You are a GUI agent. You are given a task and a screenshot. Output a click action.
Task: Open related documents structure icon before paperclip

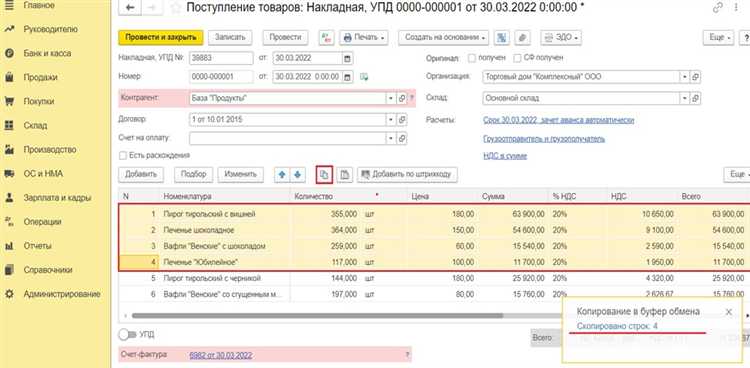[501, 37]
